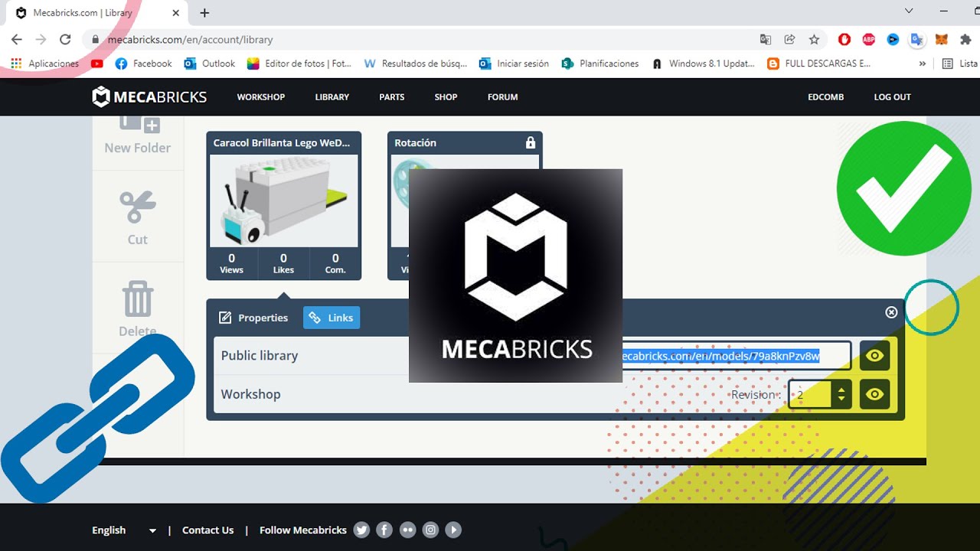Go back using the browser back arrow
980x551 pixels.
point(17,40)
